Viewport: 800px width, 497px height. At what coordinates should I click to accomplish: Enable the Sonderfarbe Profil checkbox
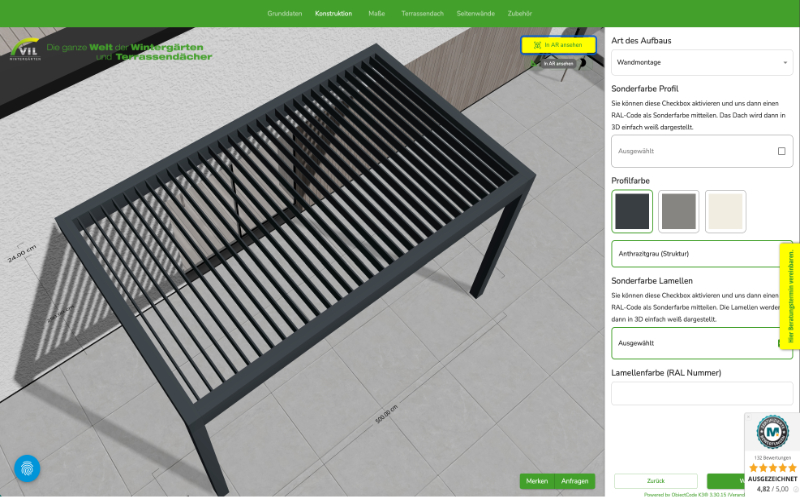(781, 151)
